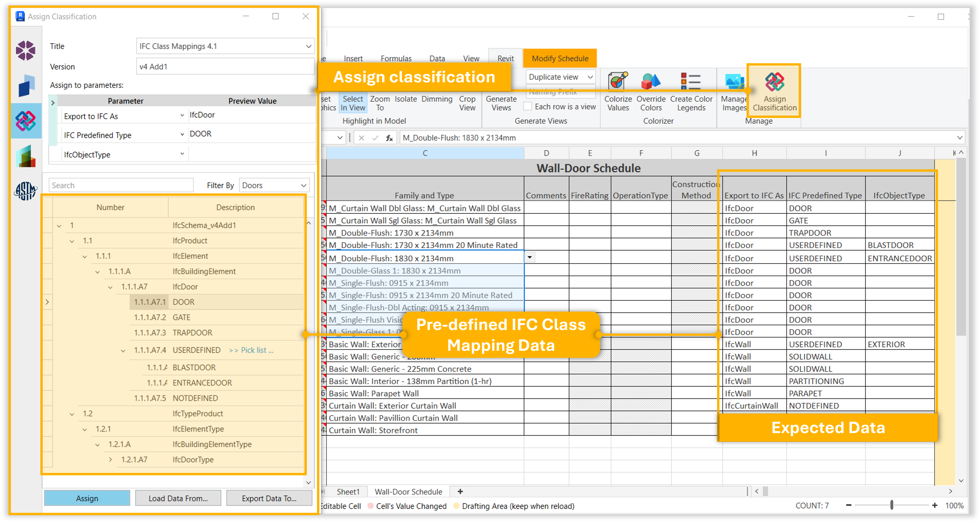
Task: Expand the 1.2.1.A7 IfcDoorType node
Action: 110,460
